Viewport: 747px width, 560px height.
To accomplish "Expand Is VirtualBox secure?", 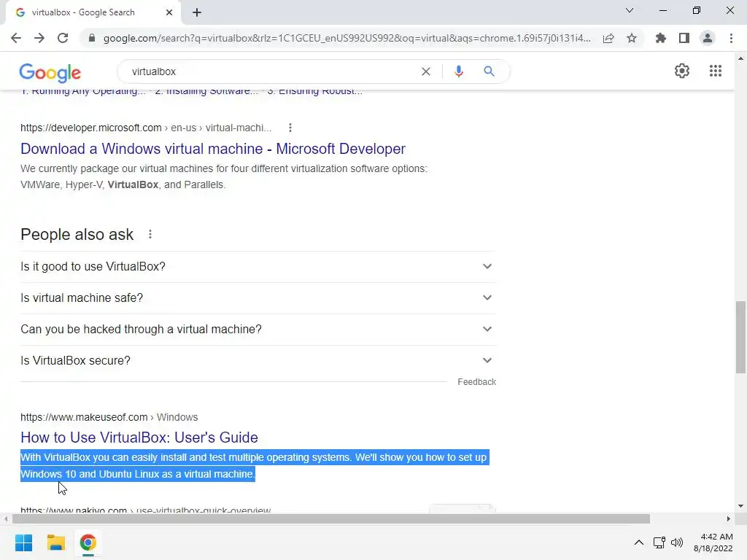I will [x=258, y=360].
